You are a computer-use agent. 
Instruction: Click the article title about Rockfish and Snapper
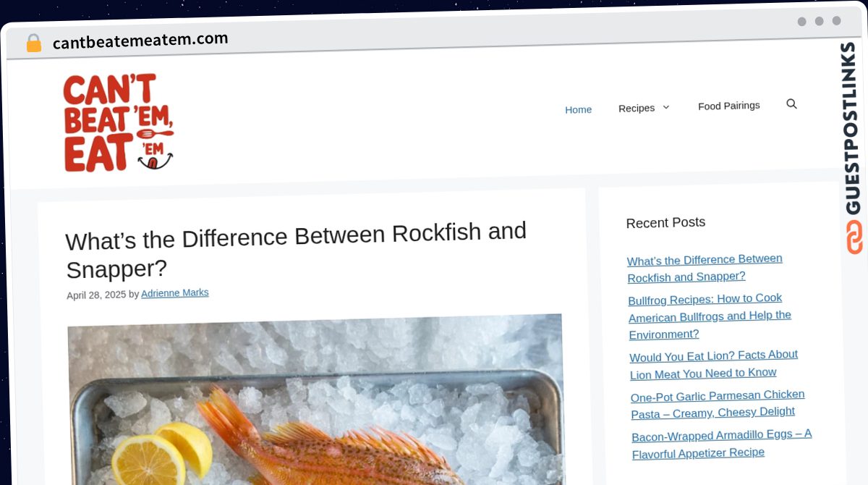(x=296, y=250)
